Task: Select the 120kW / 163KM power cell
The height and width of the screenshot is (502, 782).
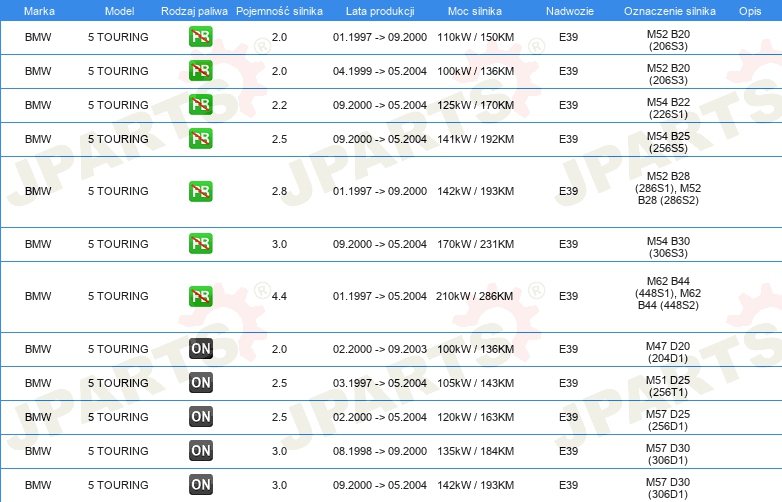Action: 475,417
